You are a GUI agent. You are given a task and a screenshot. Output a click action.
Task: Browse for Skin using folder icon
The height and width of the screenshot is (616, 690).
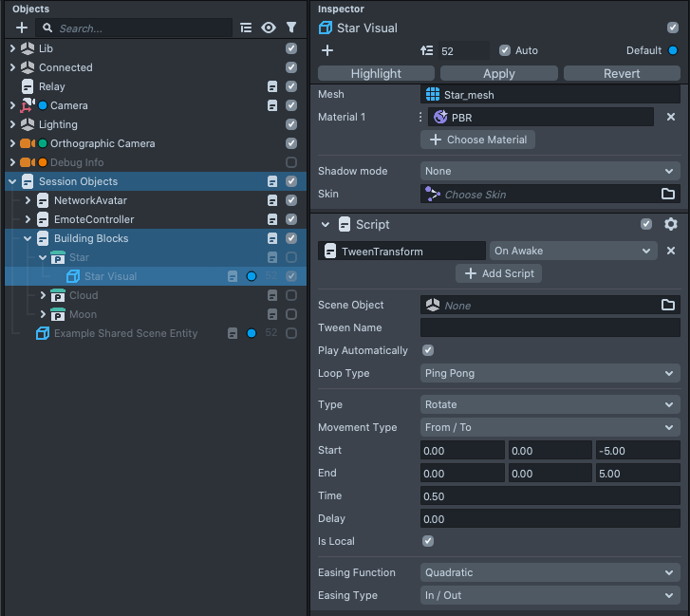coord(668,194)
